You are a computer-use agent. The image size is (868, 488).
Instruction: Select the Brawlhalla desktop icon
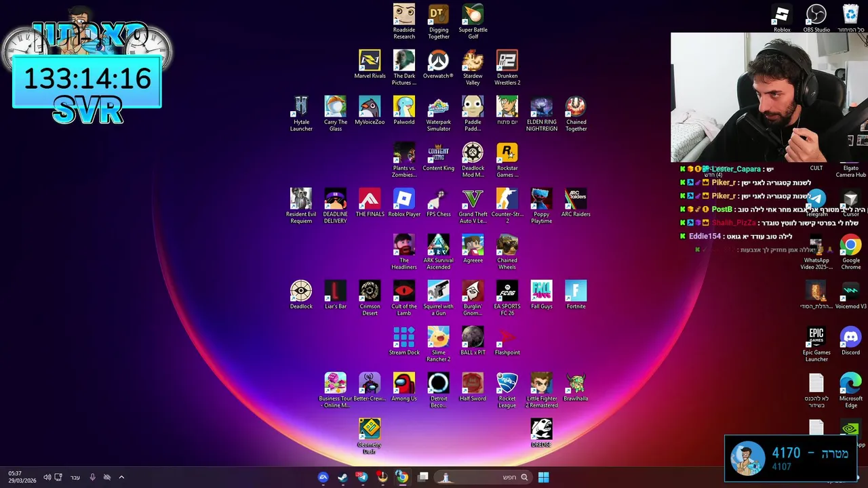(576, 387)
